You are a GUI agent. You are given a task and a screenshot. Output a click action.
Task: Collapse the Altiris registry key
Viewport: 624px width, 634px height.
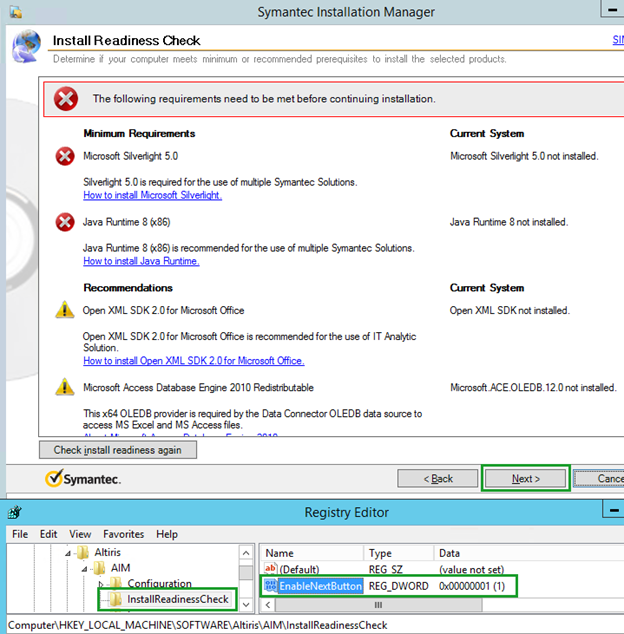(68, 553)
